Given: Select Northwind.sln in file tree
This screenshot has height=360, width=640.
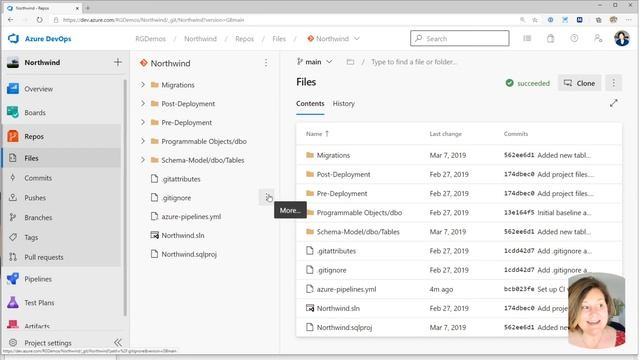Looking at the screenshot, I should (182, 235).
